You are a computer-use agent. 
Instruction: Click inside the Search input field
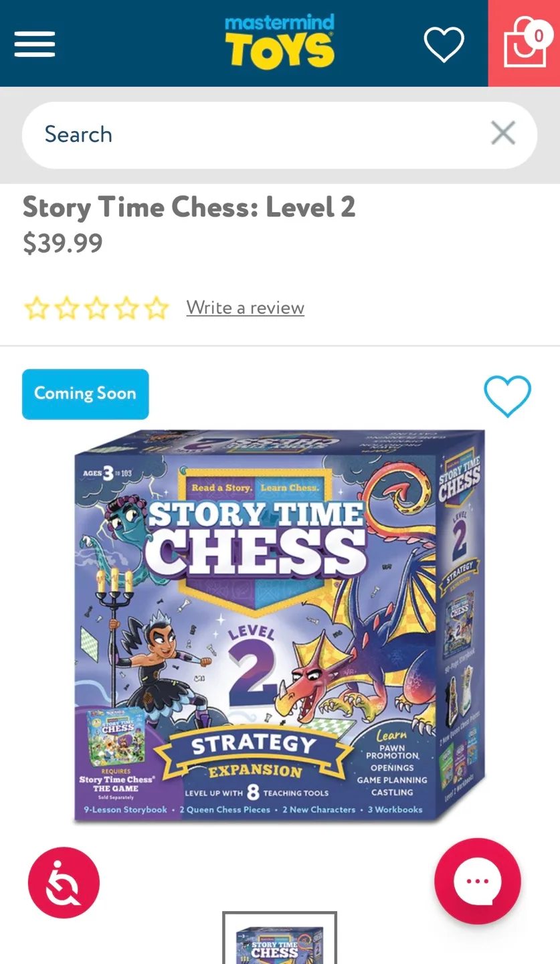coord(201,135)
